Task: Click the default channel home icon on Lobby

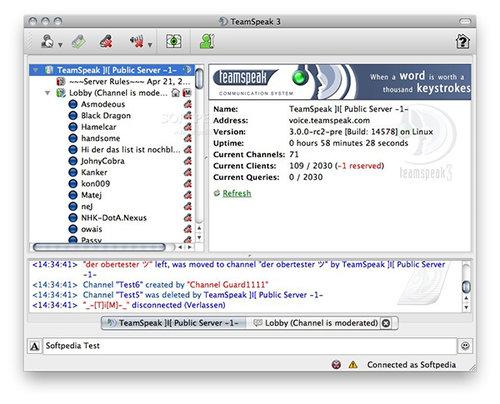Action: (x=175, y=93)
